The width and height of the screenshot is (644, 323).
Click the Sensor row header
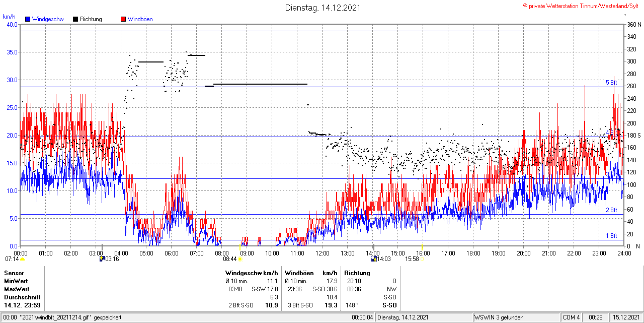point(14,273)
